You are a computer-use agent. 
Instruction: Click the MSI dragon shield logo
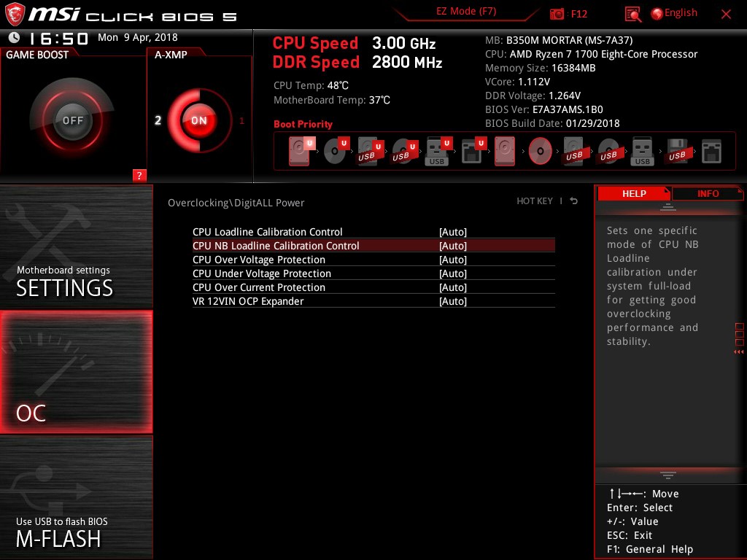point(15,15)
